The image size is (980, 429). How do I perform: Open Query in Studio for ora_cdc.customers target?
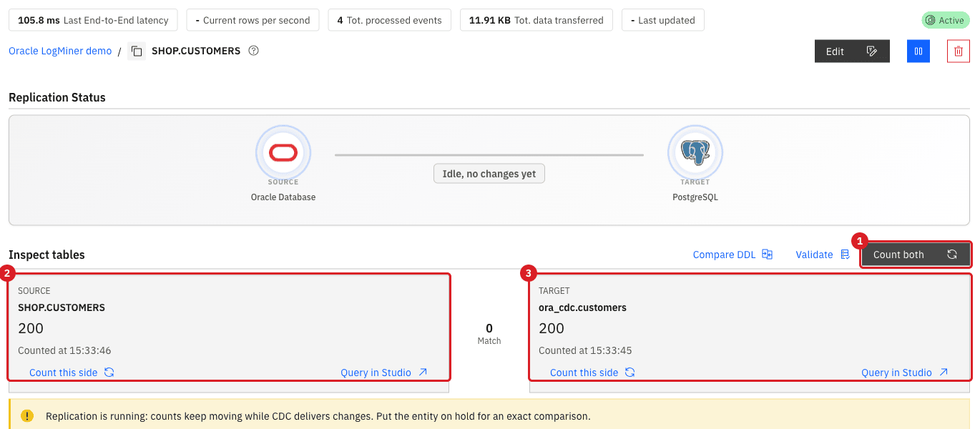pyautogui.click(x=905, y=373)
